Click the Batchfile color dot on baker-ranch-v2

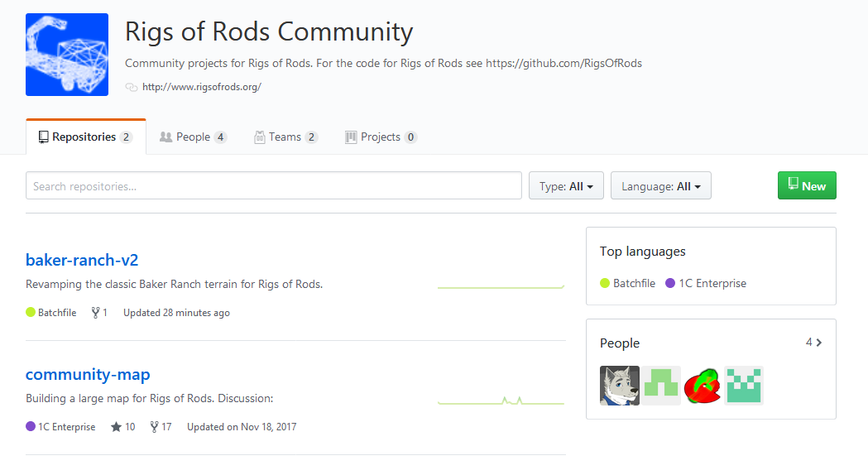31,312
